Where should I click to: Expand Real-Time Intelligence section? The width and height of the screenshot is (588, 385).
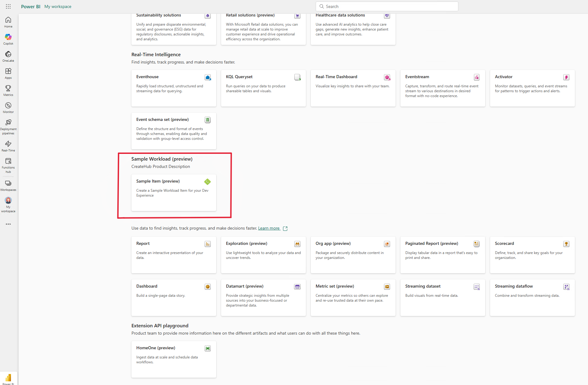[156, 54]
